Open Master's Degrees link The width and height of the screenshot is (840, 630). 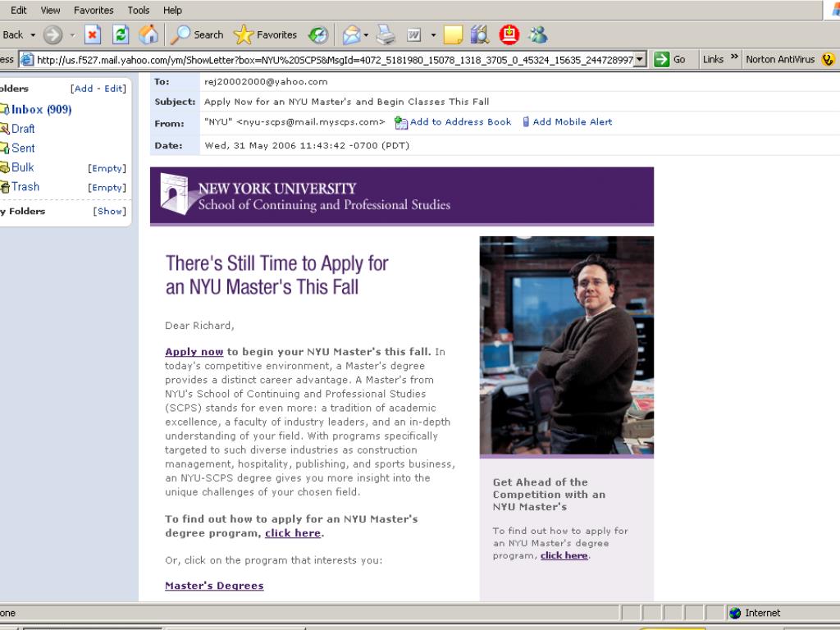pyautogui.click(x=214, y=586)
